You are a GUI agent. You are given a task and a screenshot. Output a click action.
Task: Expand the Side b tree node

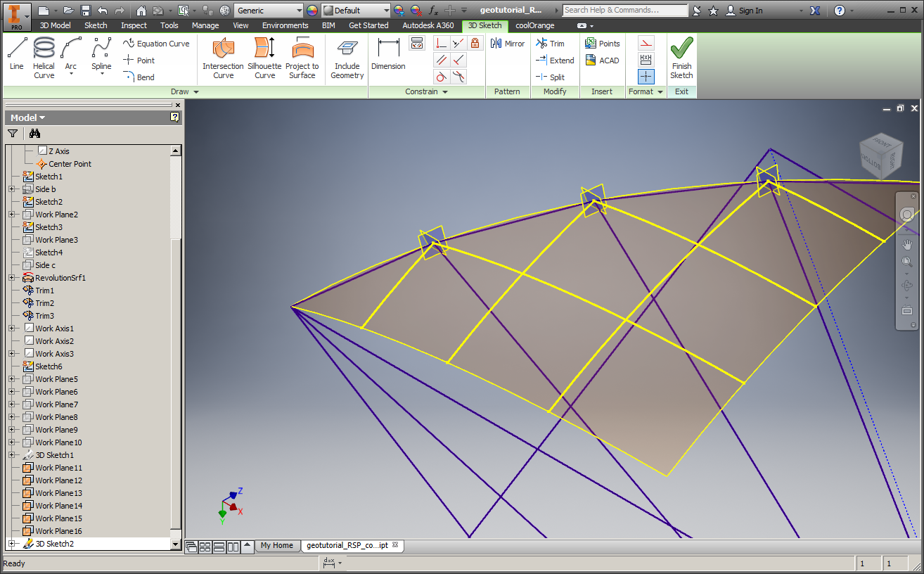tap(12, 189)
